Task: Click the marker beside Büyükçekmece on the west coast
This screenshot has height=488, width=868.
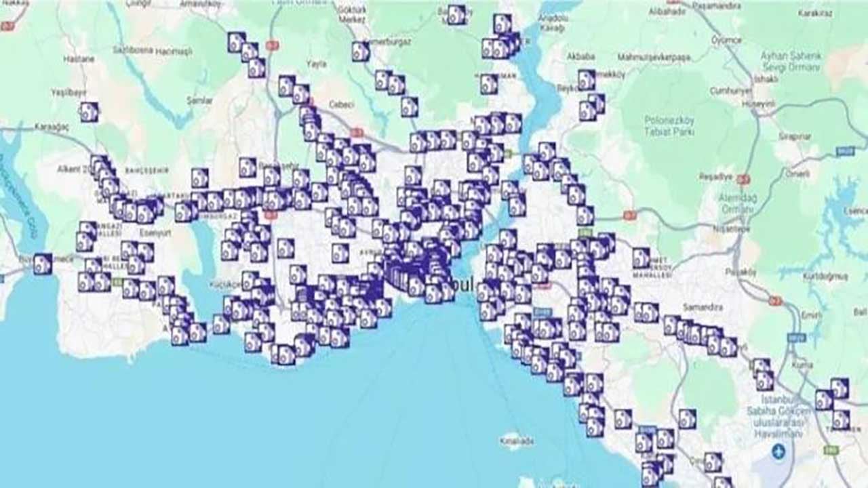Action: click(42, 264)
